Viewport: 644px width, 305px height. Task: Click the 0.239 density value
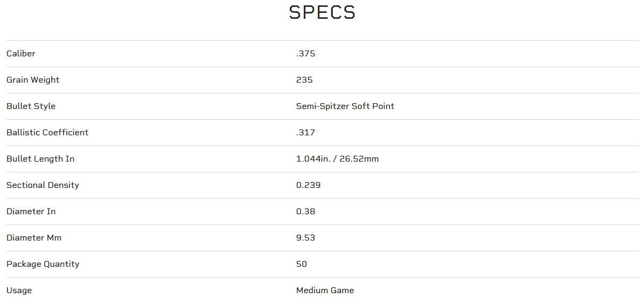(308, 185)
